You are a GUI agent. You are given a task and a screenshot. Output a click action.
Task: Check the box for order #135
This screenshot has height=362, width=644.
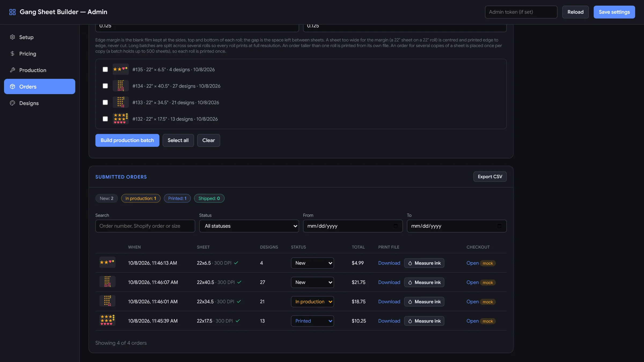105,69
